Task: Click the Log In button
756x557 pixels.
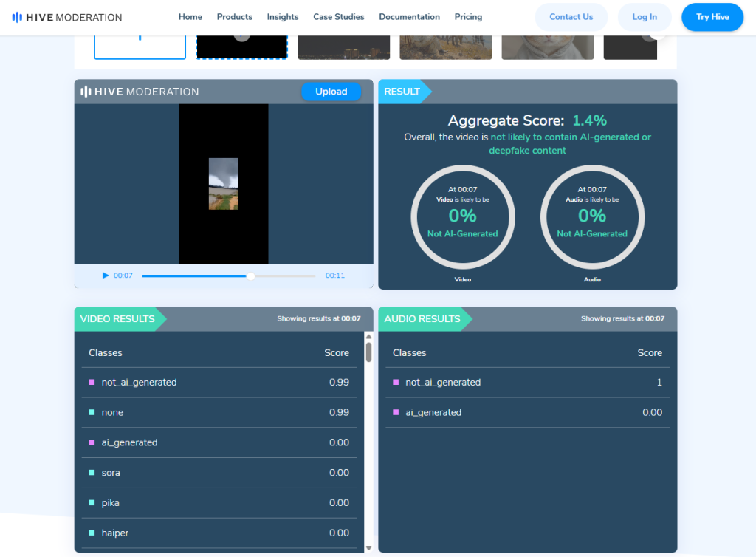Action: pos(644,17)
